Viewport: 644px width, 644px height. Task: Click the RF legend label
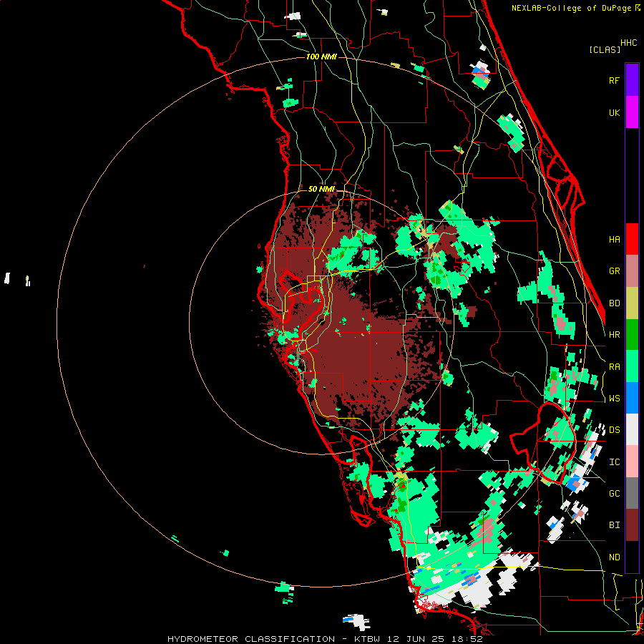tap(614, 80)
